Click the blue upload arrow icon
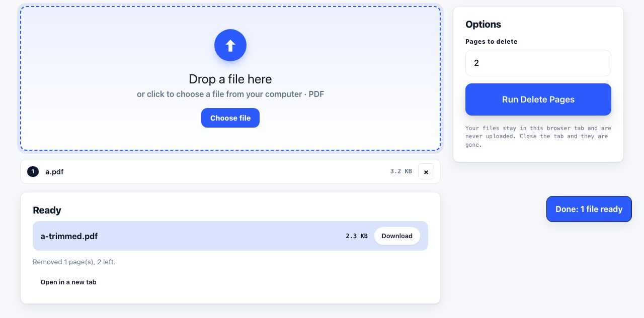Image resolution: width=644 pixels, height=318 pixels. point(230,45)
